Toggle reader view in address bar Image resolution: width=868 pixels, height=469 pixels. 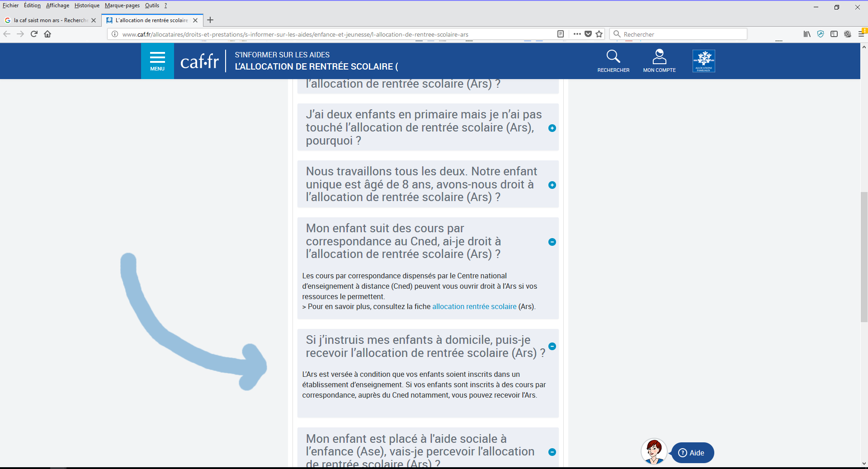click(x=561, y=34)
